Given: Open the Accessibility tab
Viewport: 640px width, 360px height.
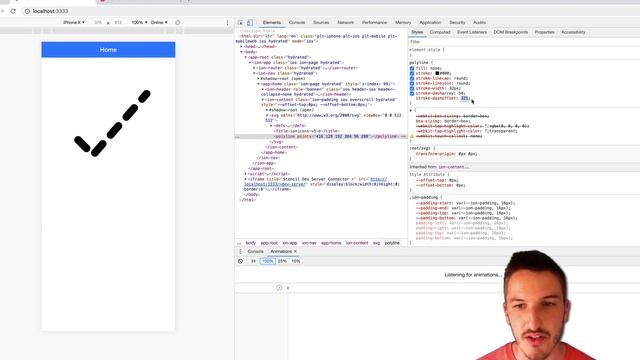Looking at the screenshot, I should 573,32.
